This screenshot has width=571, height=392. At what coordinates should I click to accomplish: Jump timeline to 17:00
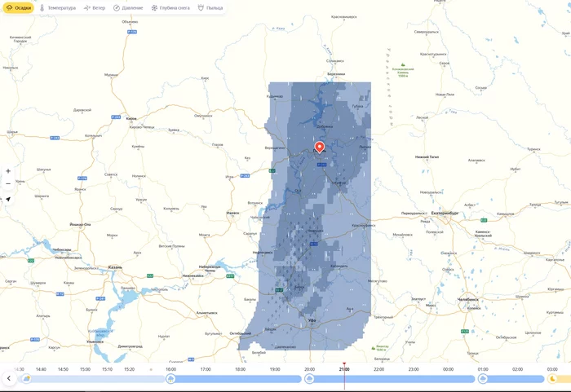206,369
